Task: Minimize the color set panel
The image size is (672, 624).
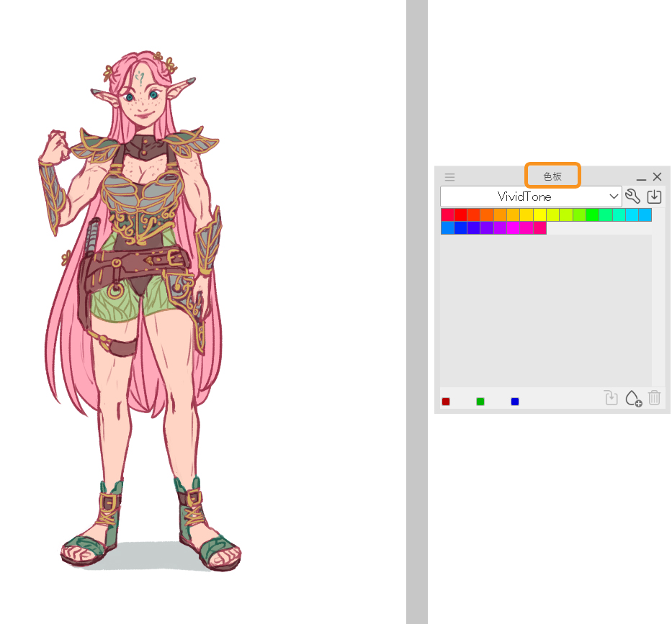Action: [x=641, y=178]
